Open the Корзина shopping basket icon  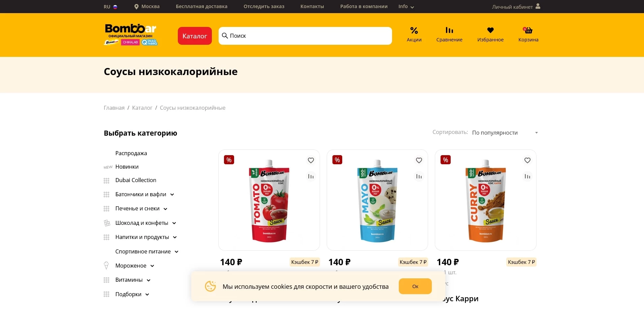(528, 30)
